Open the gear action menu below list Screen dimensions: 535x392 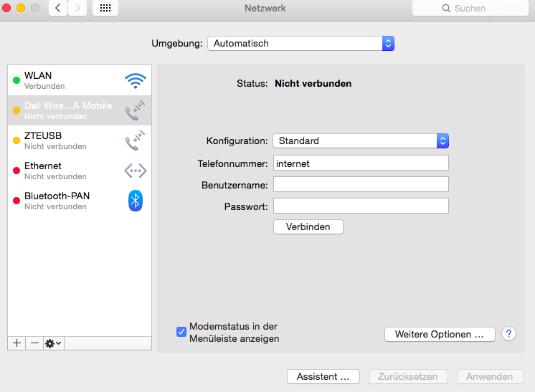[54, 343]
